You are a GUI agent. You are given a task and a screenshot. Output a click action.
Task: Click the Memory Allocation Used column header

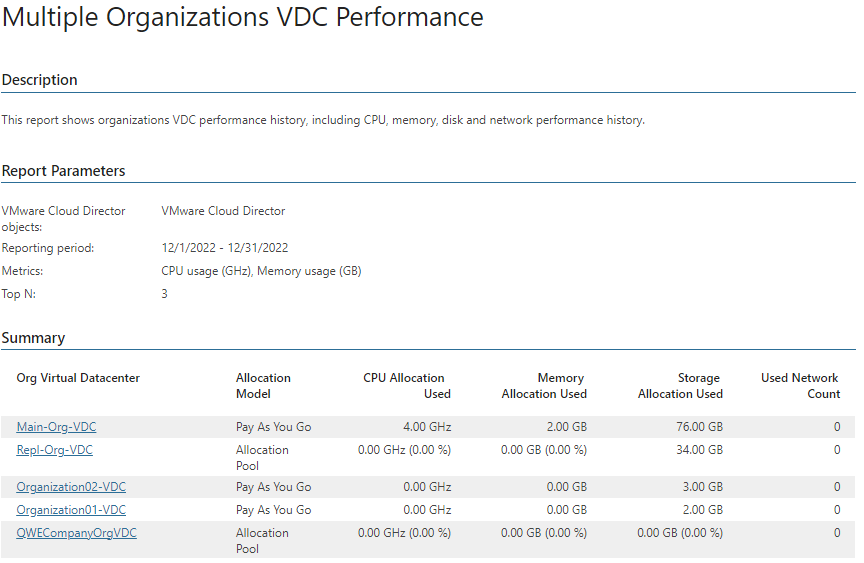click(x=544, y=386)
